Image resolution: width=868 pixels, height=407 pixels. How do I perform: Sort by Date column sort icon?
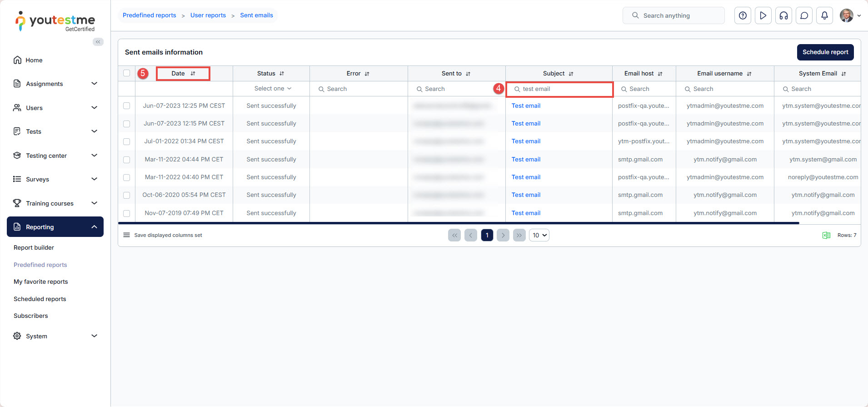coord(193,74)
